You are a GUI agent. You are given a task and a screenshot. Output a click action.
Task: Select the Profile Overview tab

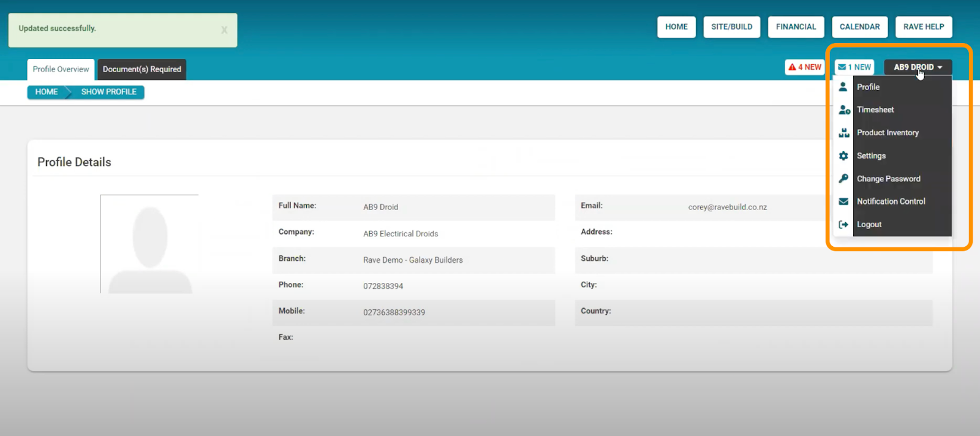(61, 69)
